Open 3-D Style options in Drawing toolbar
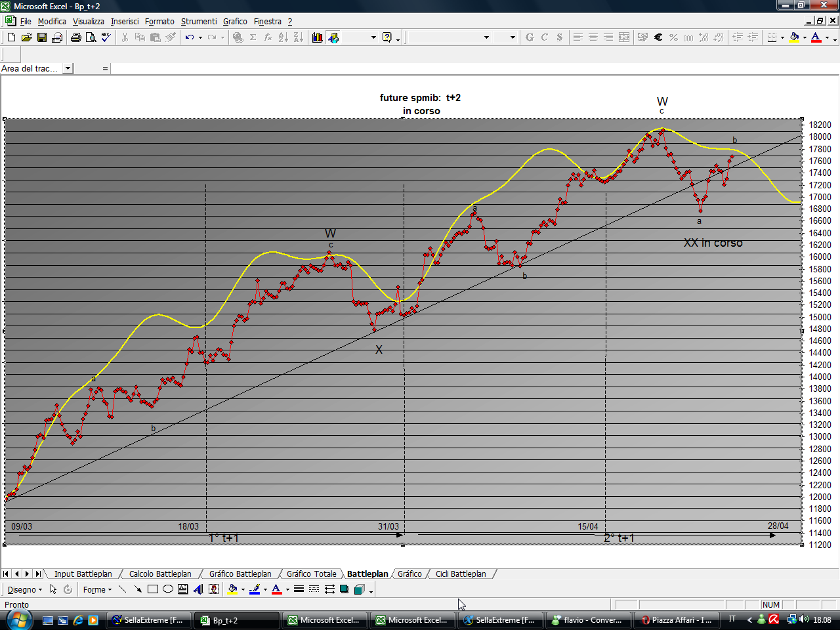This screenshot has height=630, width=840. (x=359, y=589)
